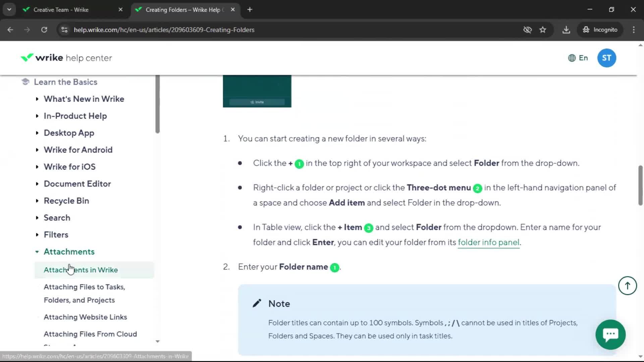Open the live chat widget

[x=610, y=334]
